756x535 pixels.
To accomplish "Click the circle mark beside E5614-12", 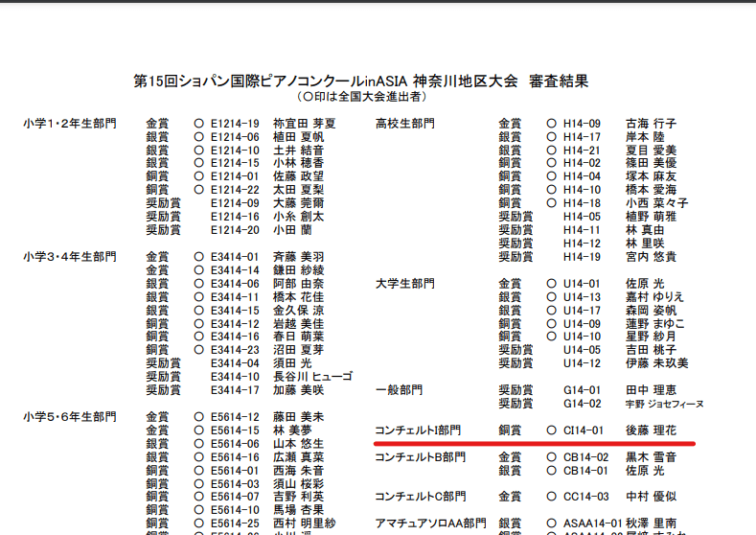I will coord(199,417).
